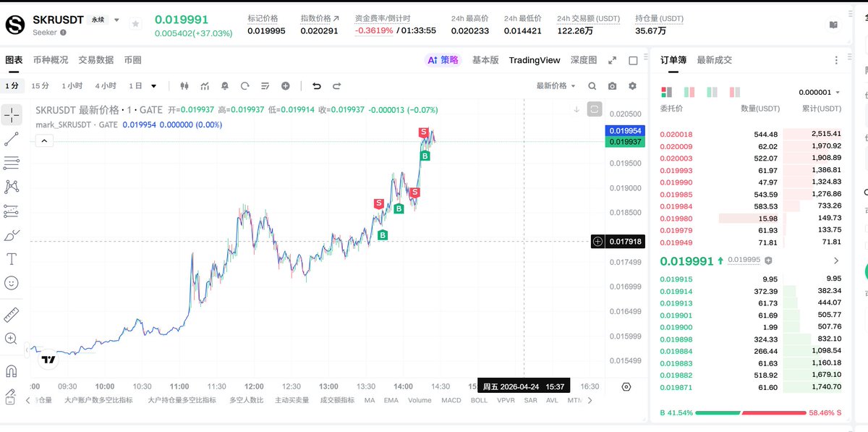Click bid price 0.019915 in order book
Image resolution: width=868 pixels, height=432 pixels.
tap(676, 279)
